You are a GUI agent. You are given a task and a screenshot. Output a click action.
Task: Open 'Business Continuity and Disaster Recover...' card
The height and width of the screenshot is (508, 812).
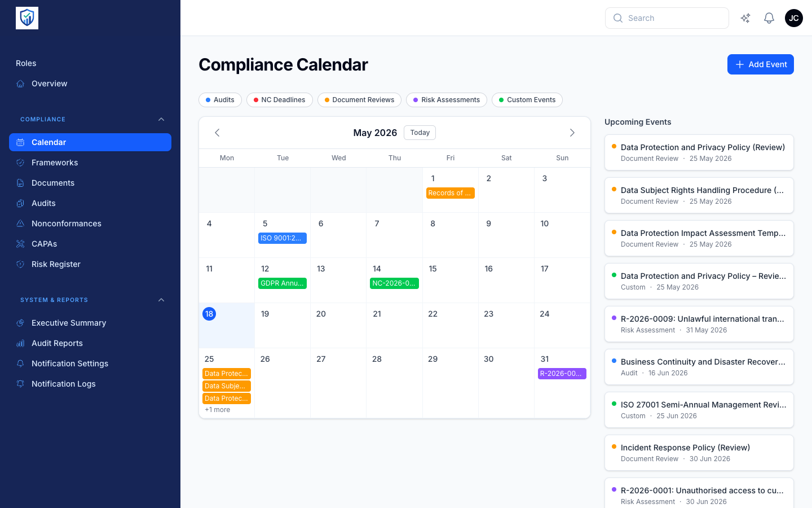699,367
